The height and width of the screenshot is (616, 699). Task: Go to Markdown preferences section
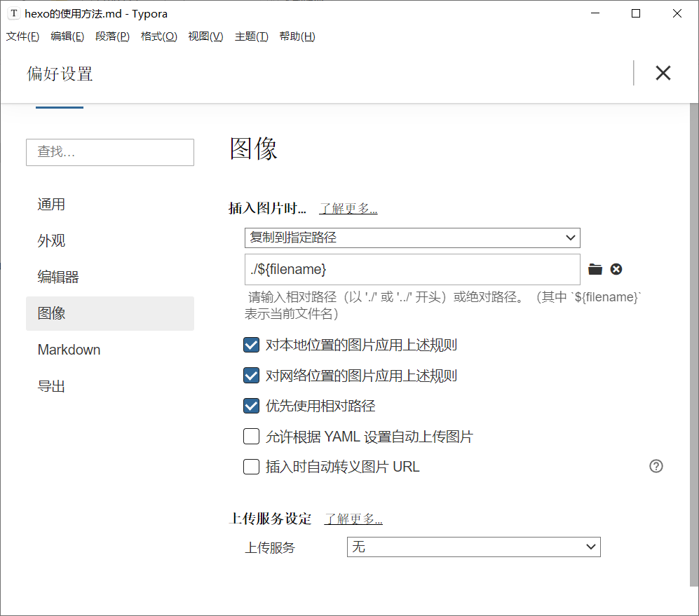pos(110,350)
